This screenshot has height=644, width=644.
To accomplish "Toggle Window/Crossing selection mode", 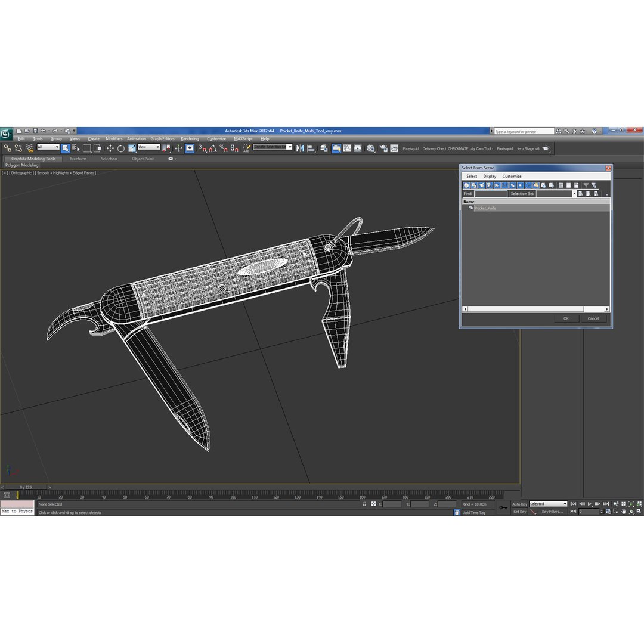I will point(97,148).
